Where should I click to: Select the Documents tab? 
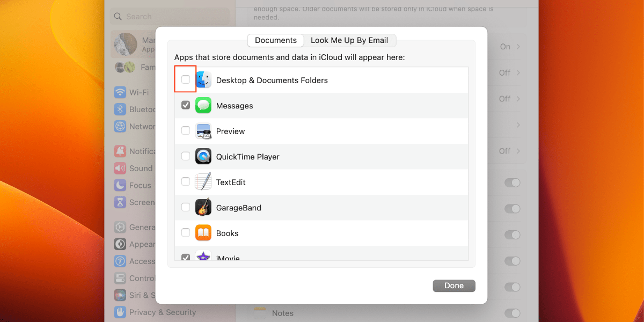pyautogui.click(x=275, y=40)
